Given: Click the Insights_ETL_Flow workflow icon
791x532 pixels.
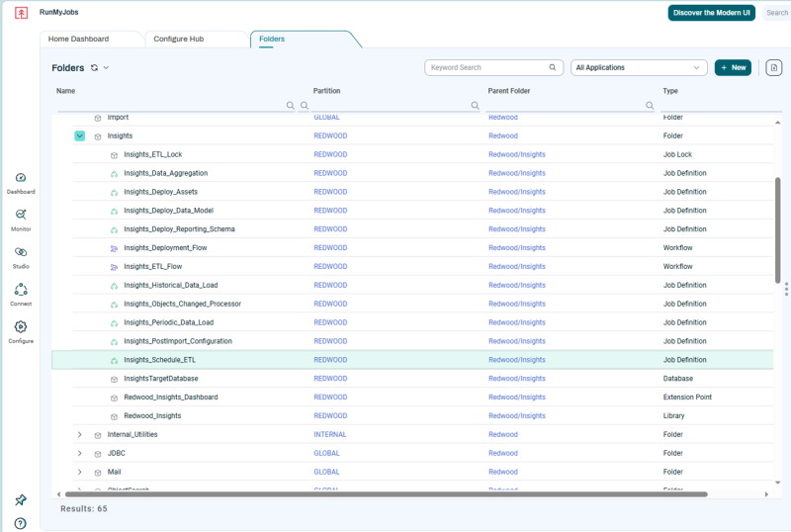Looking at the screenshot, I should point(114,267).
